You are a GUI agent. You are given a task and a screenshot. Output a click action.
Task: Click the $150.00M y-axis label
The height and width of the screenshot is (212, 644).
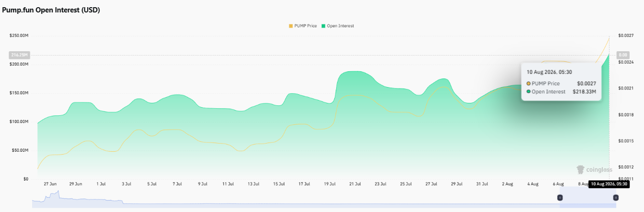[19, 93]
